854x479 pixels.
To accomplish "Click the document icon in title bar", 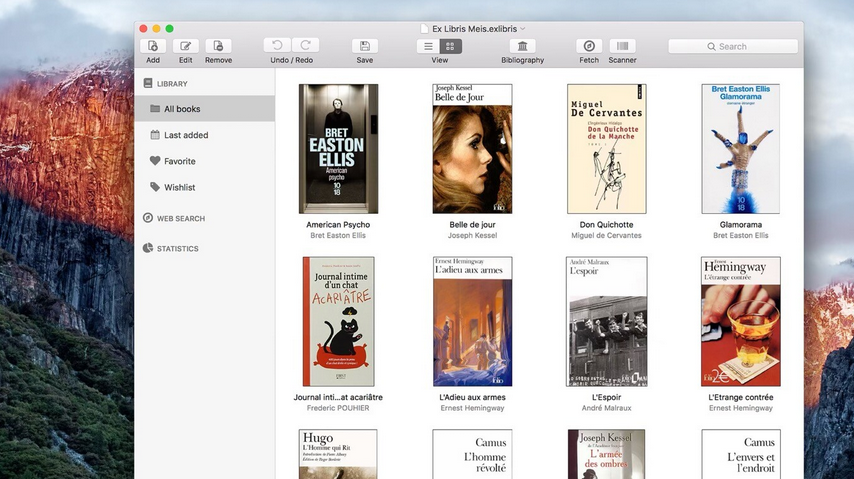I will click(x=424, y=29).
